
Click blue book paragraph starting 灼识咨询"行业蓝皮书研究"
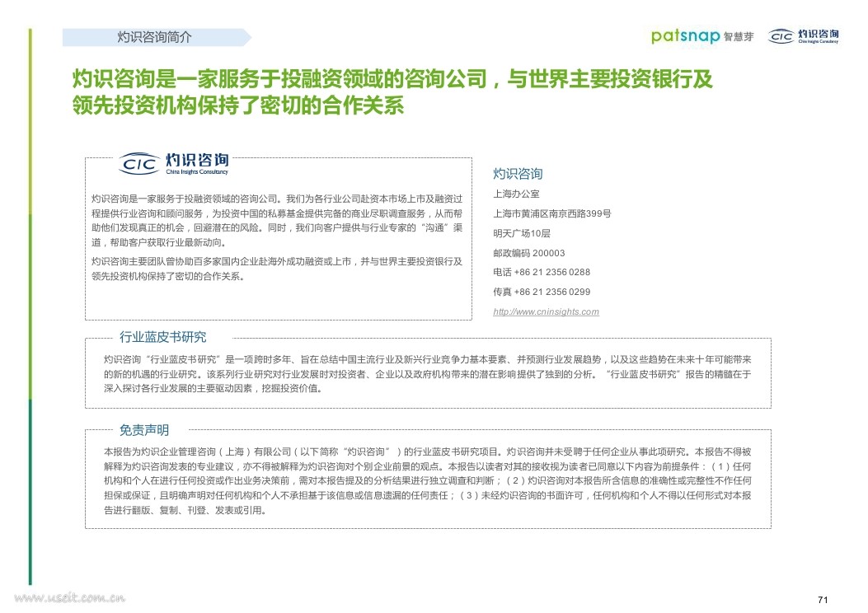(x=427, y=373)
